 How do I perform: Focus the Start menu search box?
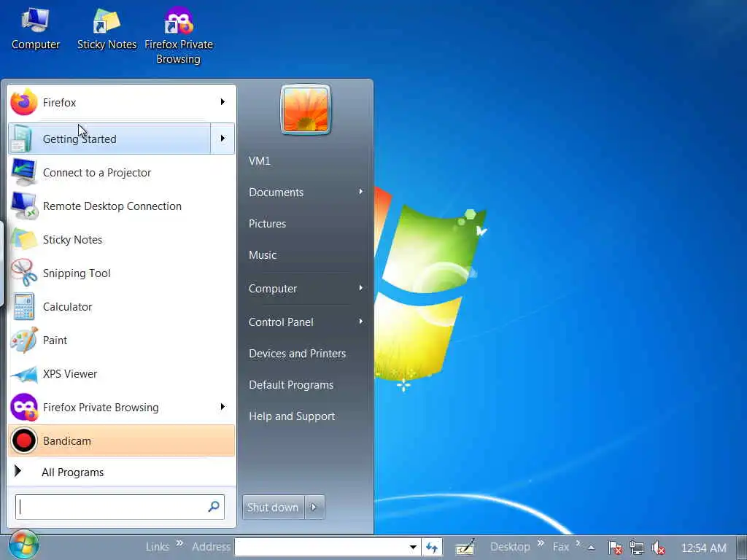tap(120, 507)
